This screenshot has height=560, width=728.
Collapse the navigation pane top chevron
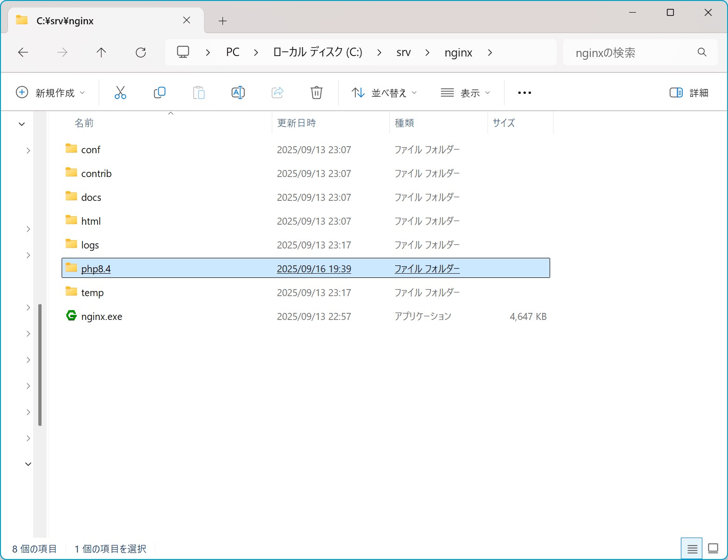tap(21, 124)
